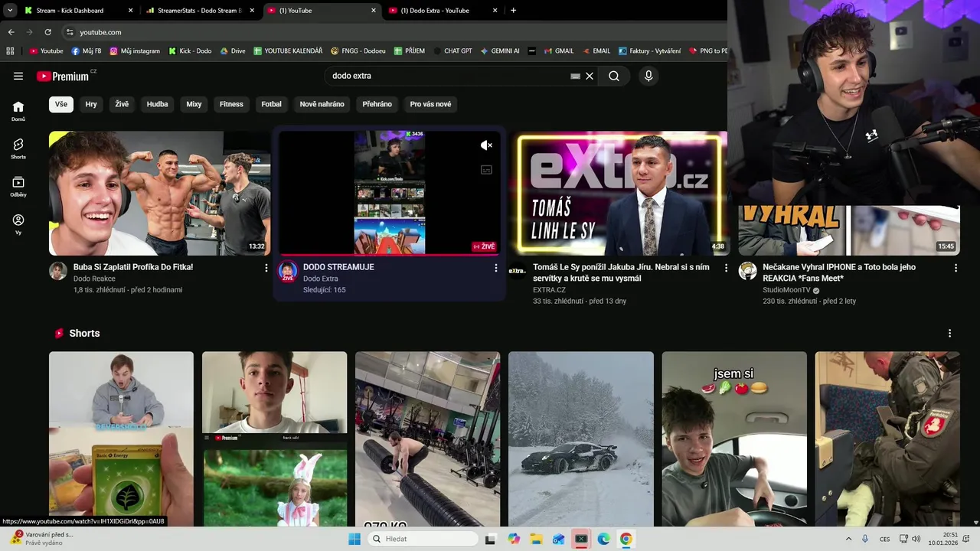This screenshot has width=980, height=551.
Task: Open the Drive bookmark
Action: pyautogui.click(x=233, y=51)
